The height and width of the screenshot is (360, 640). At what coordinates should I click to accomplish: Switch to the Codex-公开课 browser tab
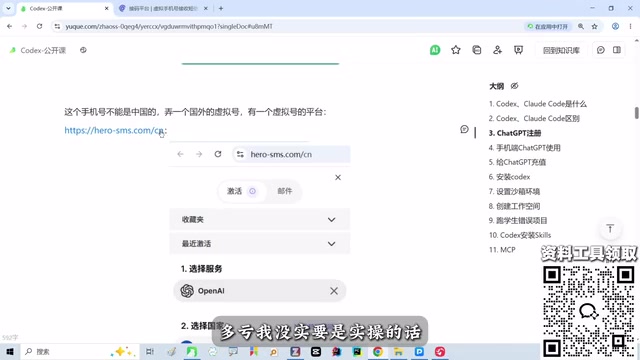tap(64, 8)
